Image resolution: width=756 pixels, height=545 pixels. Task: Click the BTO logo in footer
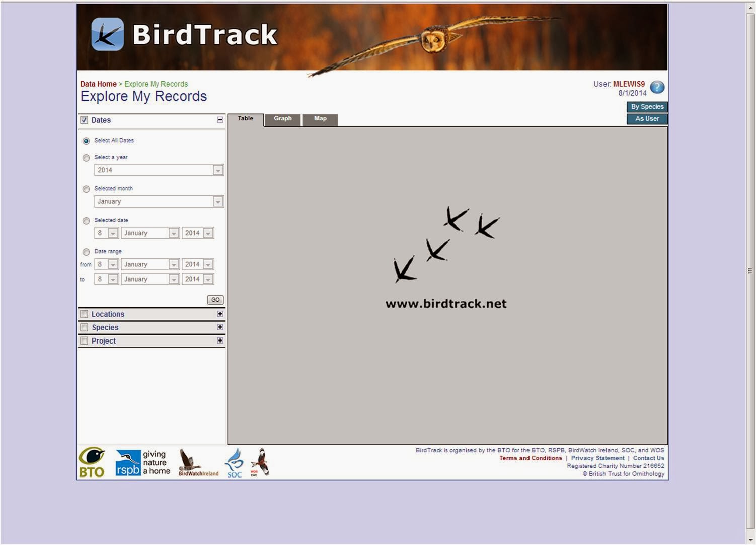tap(92, 462)
